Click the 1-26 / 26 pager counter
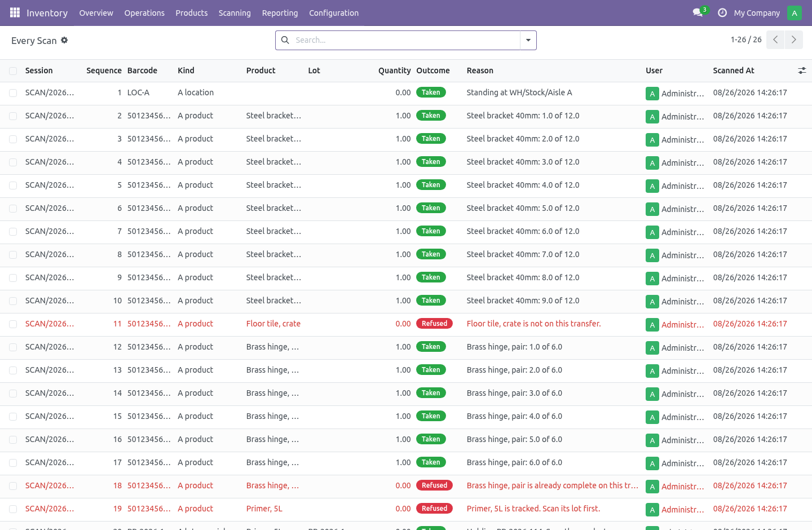Viewport: 812px width, 530px height. (x=746, y=39)
